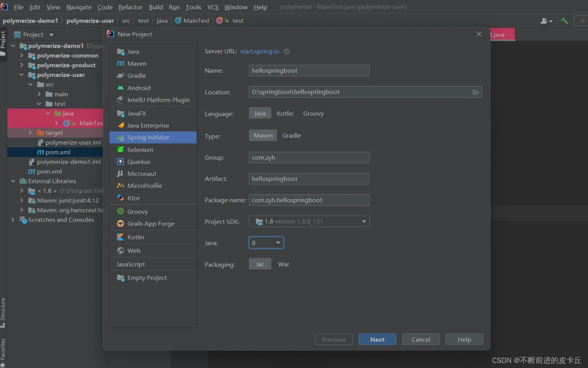Select Java project type icon
588x368 pixels.
coord(121,52)
